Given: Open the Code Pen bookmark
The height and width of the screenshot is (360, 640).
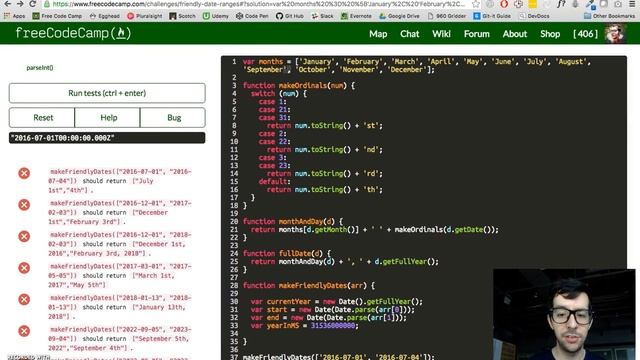Looking at the screenshot, I should 252,16.
